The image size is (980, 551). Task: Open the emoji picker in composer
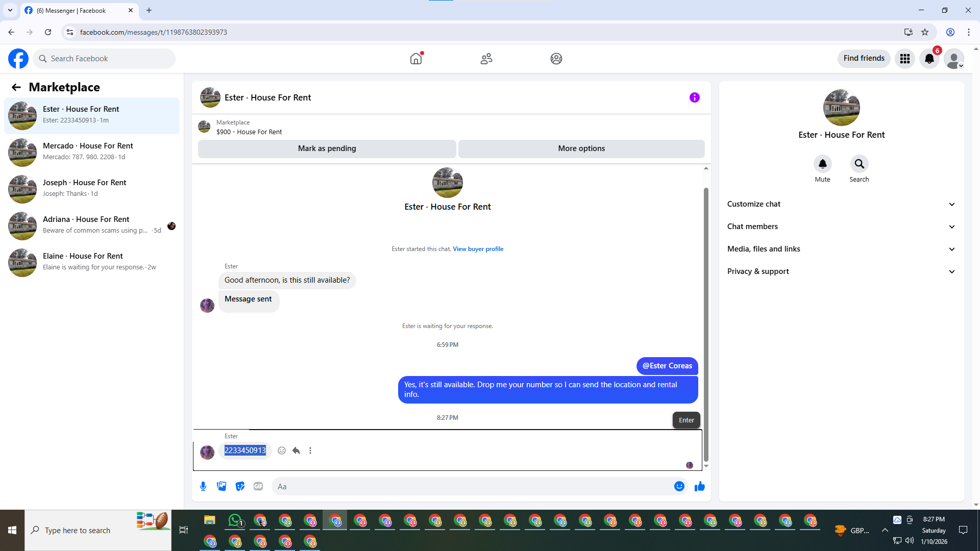click(679, 486)
